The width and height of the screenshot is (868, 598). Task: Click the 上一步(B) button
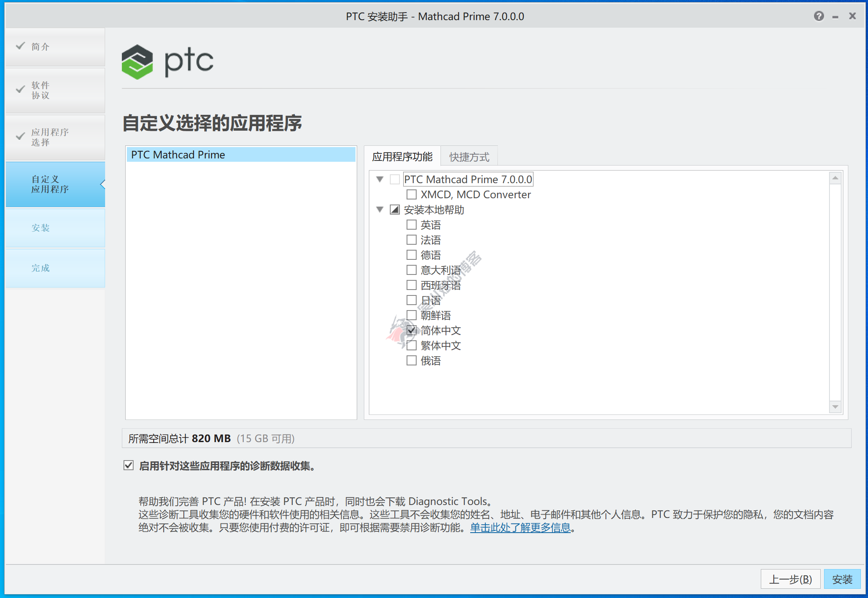pyautogui.click(x=790, y=579)
